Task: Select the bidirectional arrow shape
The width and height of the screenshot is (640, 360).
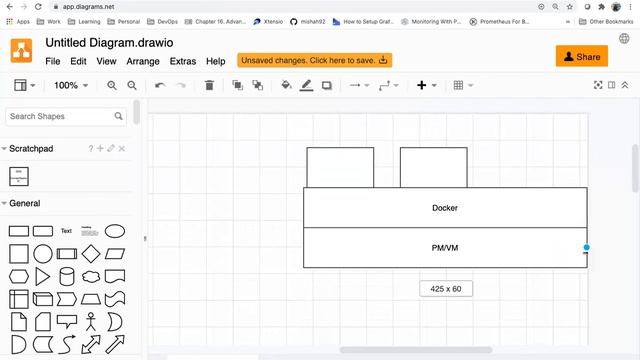Action: click(x=91, y=344)
